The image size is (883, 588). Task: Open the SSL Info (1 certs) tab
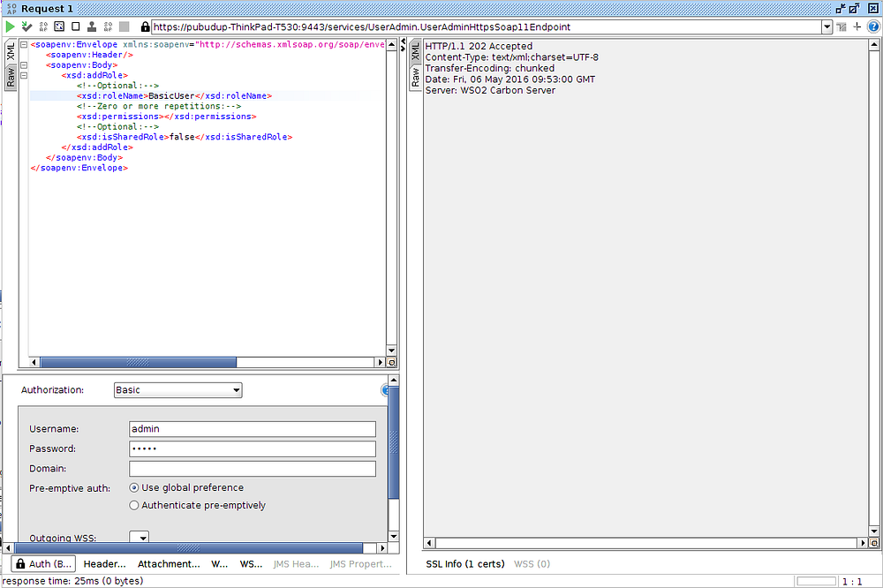465,564
